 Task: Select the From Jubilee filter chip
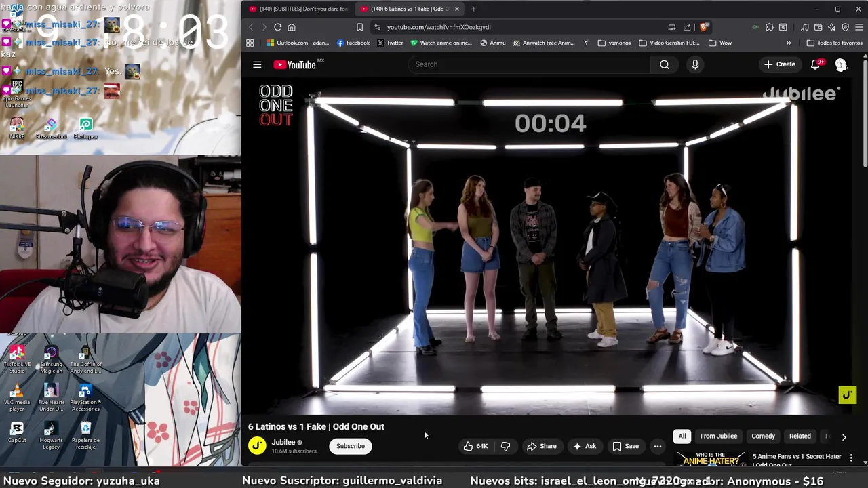pos(719,436)
